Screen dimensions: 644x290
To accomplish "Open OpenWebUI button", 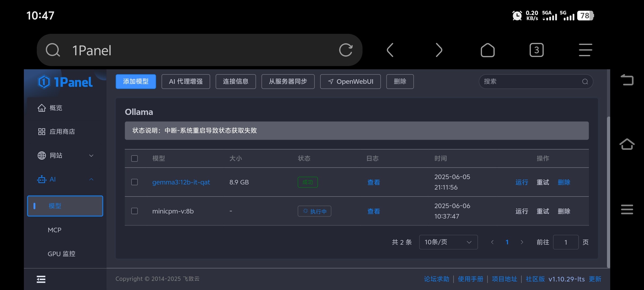I will 350,82.
